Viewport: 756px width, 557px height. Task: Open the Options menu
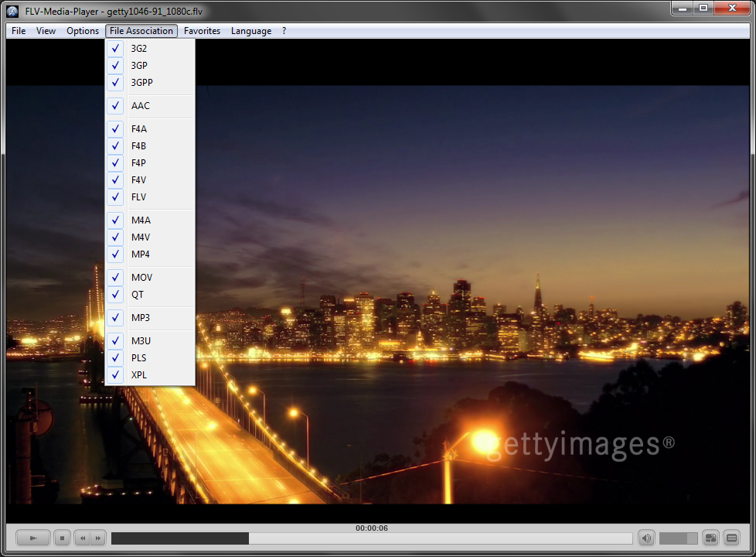coord(83,31)
